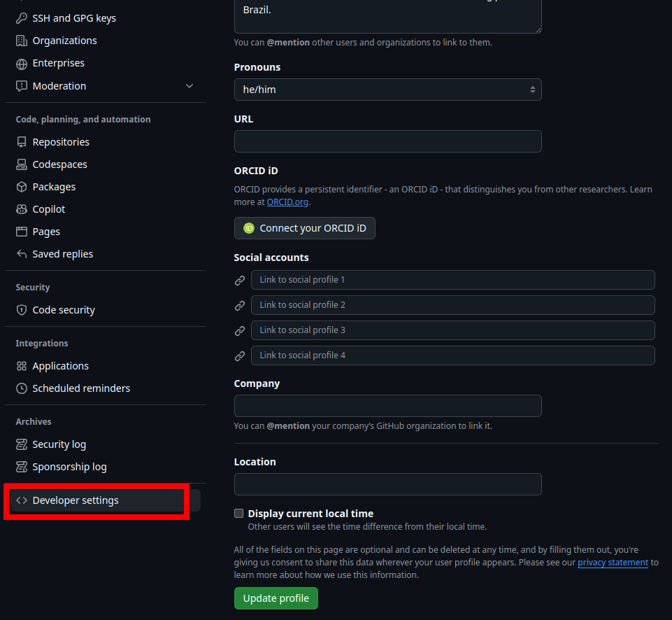Click the Code security shield icon
Screen dimensions: 672x620
point(22,310)
